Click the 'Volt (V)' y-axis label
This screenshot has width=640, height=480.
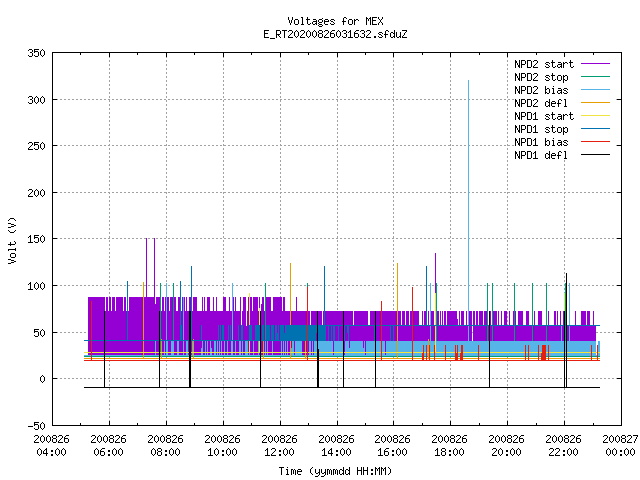(x=12, y=240)
